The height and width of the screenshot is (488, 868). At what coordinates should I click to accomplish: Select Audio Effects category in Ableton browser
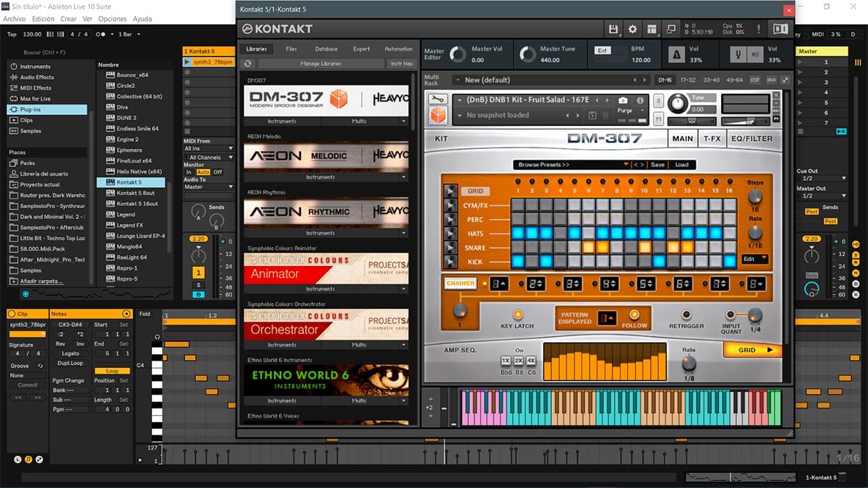(36, 77)
